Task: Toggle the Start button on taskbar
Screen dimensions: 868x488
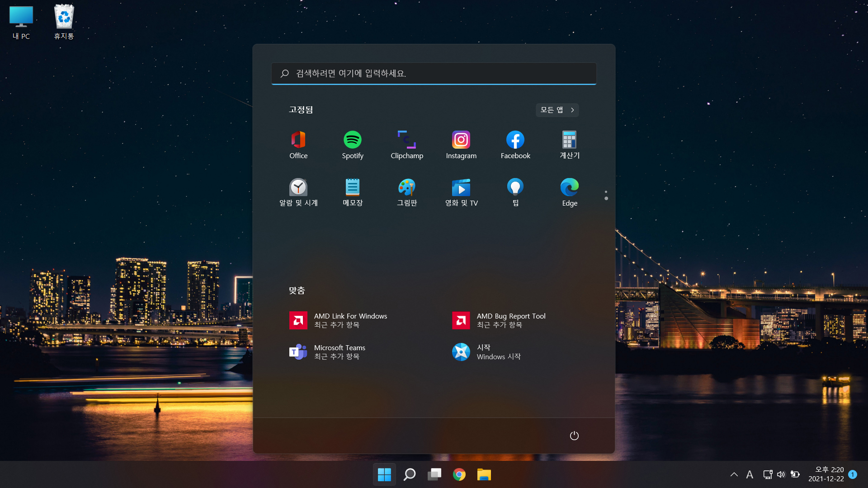Action: (384, 474)
